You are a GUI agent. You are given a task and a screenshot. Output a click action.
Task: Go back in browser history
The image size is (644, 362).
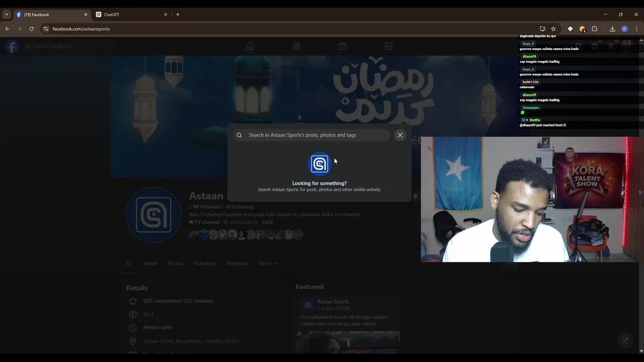coord(8,29)
